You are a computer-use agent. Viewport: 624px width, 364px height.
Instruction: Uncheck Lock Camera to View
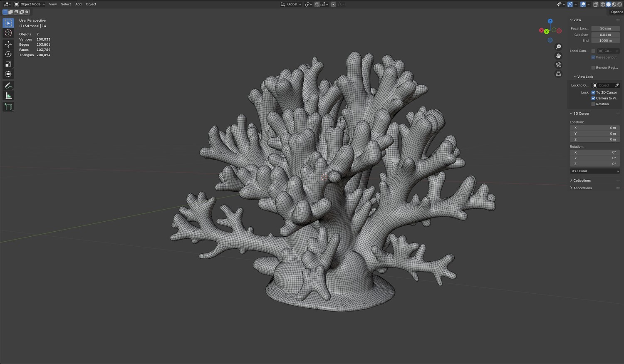593,98
